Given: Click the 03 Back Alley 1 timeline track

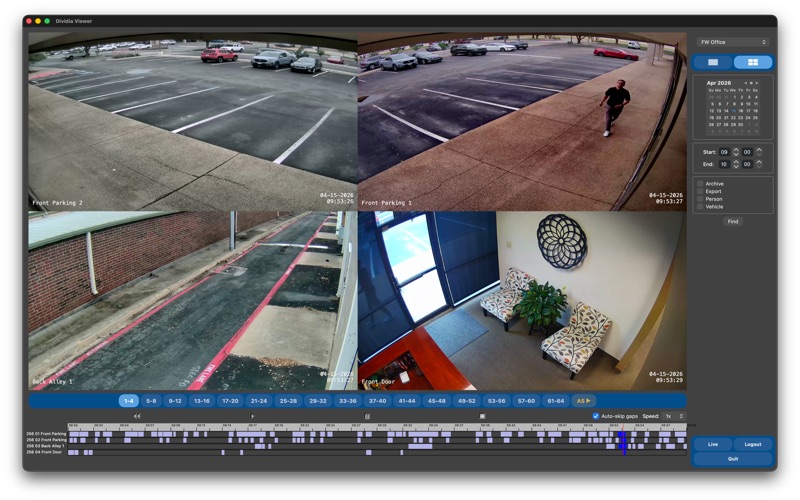Looking at the screenshot, I should [x=377, y=446].
